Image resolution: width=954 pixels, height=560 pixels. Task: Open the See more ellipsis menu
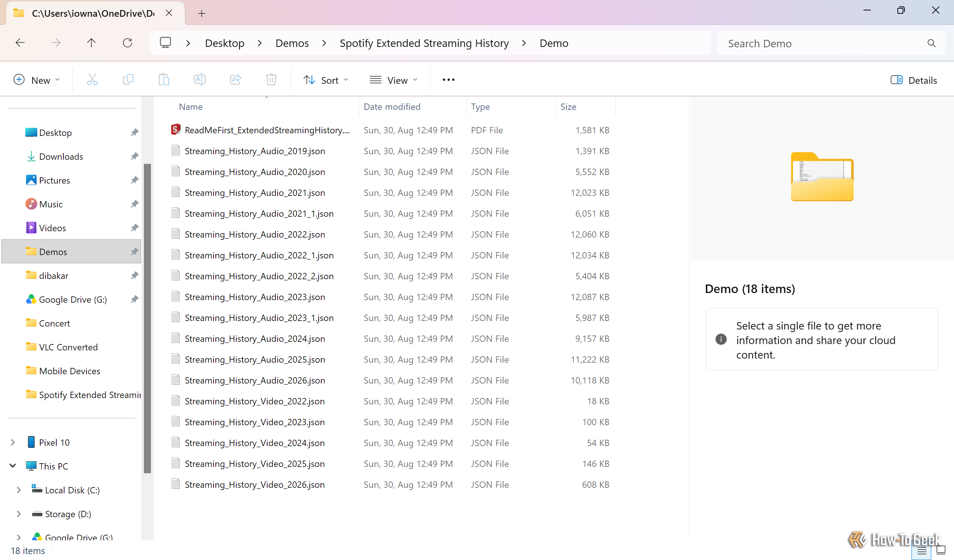(449, 80)
